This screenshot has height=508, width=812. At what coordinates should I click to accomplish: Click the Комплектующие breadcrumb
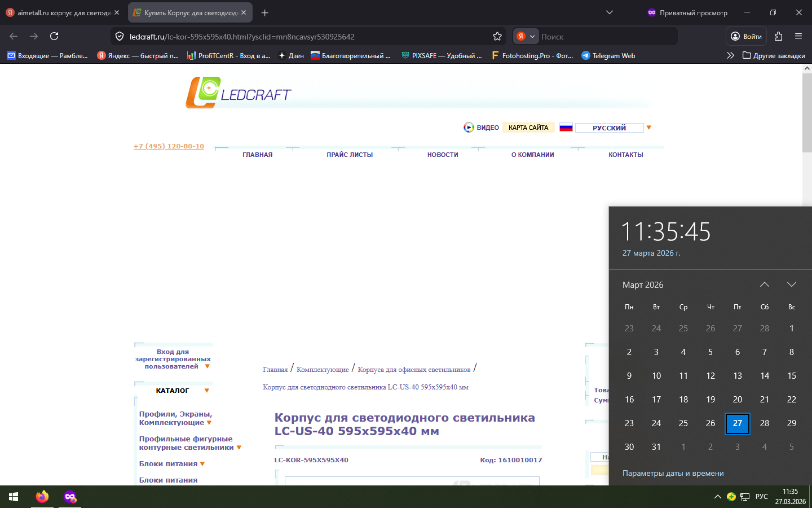point(323,370)
